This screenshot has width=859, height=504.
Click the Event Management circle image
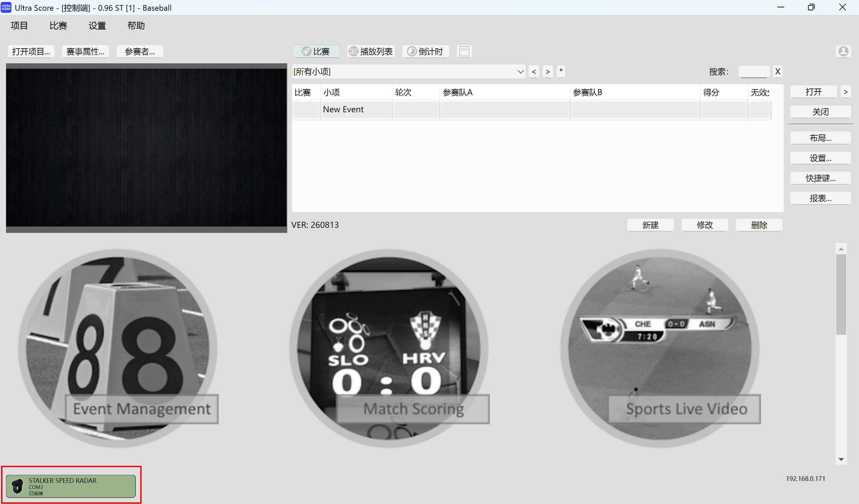click(x=118, y=348)
